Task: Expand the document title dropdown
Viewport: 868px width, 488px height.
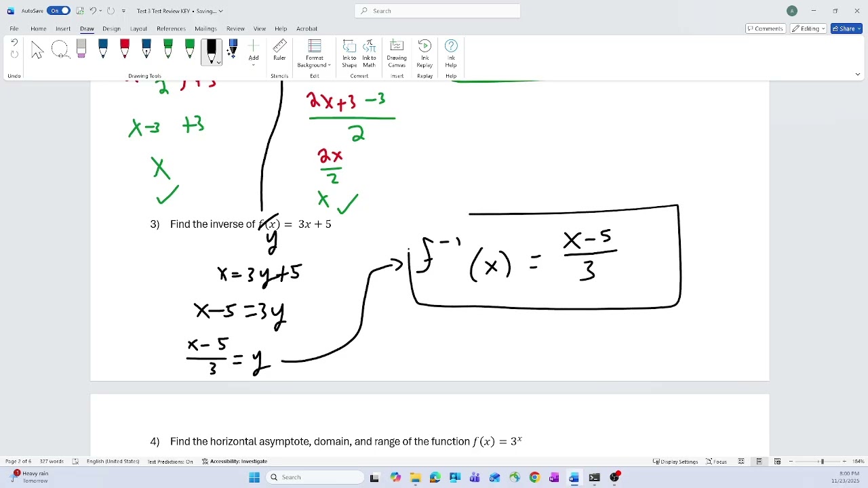Action: [220, 11]
